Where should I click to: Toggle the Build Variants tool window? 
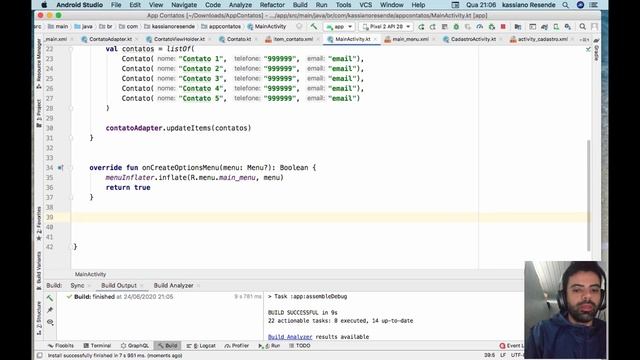point(39,270)
